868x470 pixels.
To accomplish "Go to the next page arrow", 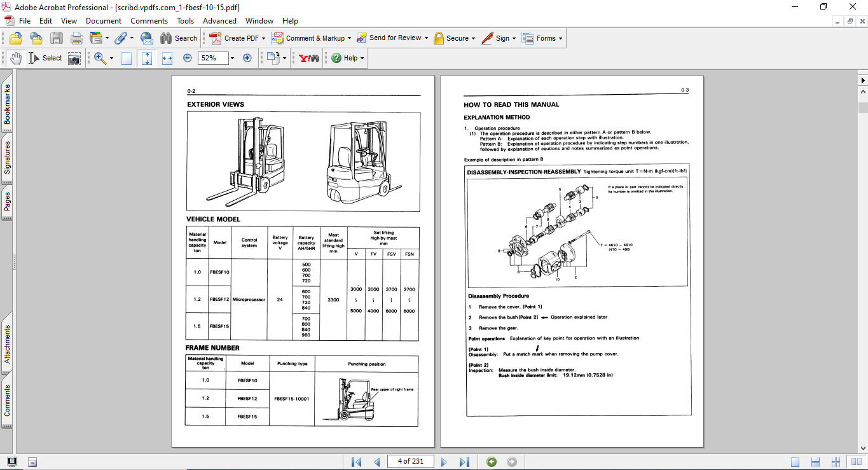I will (444, 462).
